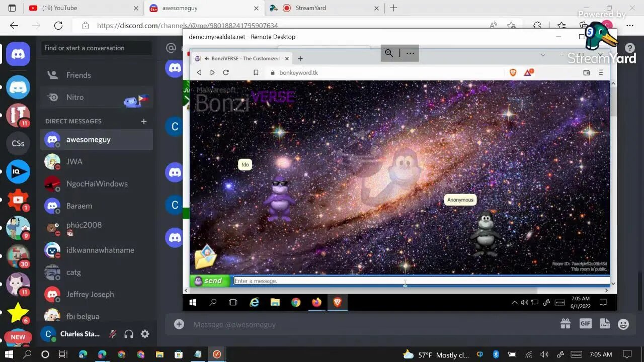Open the gift Nitro icon in message bar

coord(566,324)
